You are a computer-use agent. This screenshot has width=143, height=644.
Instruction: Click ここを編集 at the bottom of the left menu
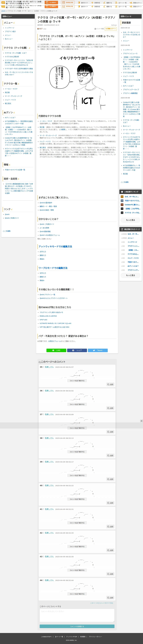(x=6, y=231)
